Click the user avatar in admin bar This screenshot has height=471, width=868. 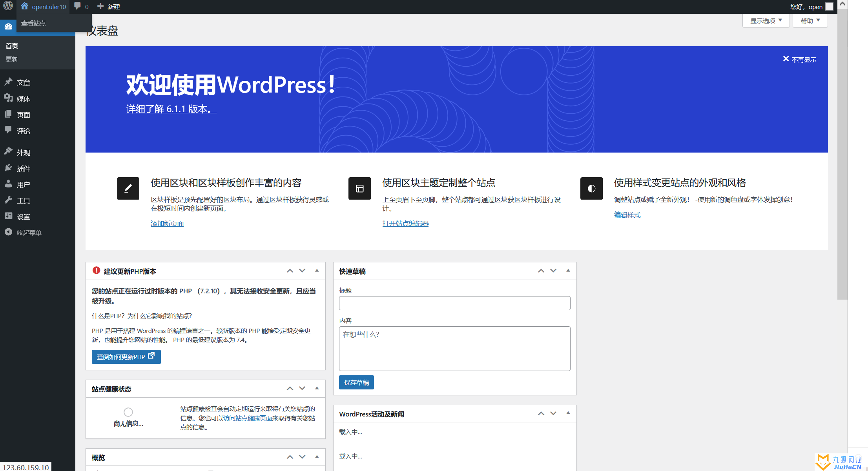tap(829, 7)
